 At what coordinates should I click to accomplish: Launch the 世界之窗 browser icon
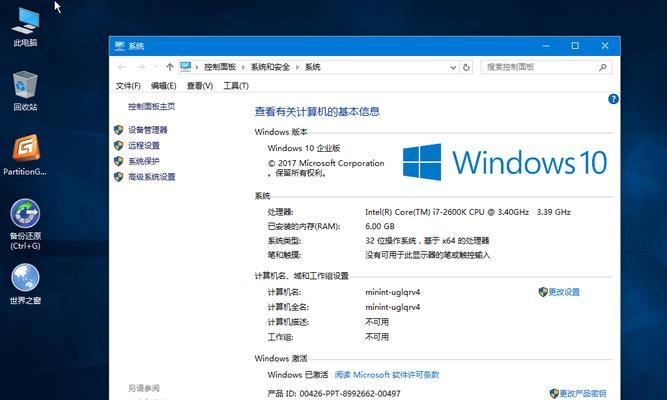(x=25, y=284)
